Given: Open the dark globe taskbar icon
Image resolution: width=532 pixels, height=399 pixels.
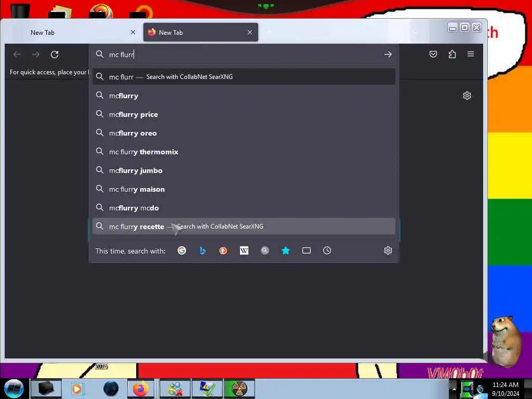Looking at the screenshot, I should click(111, 389).
